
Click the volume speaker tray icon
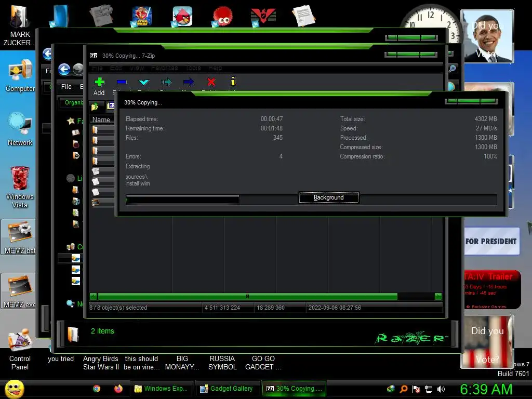point(441,389)
